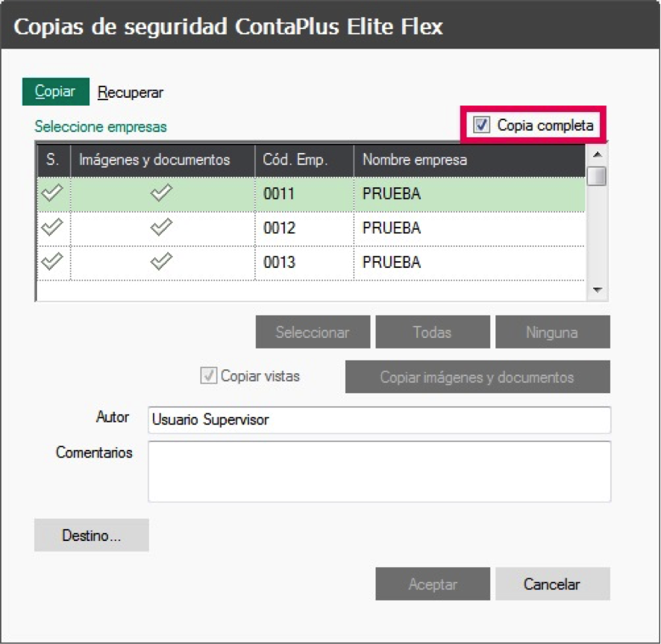Click the Nombre empresa column header
The image size is (661, 644).
(x=469, y=160)
